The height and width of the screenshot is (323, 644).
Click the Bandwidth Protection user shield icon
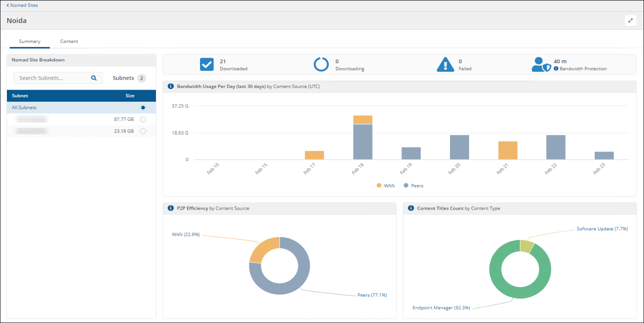(541, 65)
